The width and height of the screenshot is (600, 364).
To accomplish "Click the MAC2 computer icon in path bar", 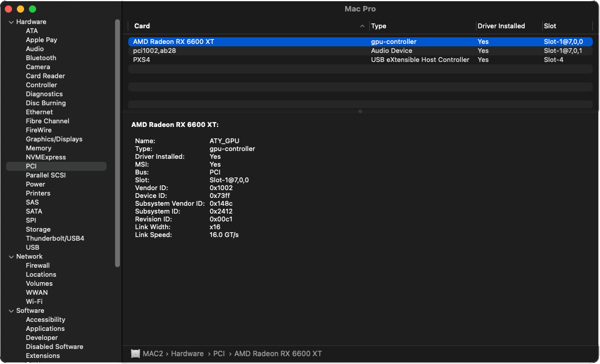I will (x=135, y=354).
